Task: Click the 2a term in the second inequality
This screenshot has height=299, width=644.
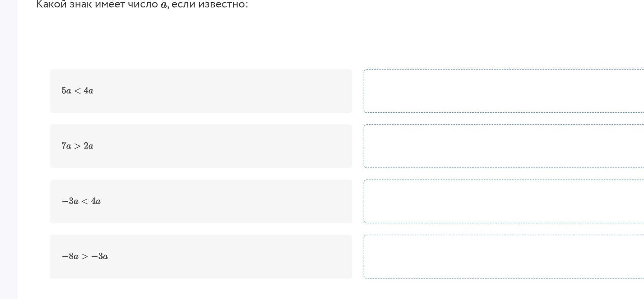Action: pyautogui.click(x=89, y=146)
